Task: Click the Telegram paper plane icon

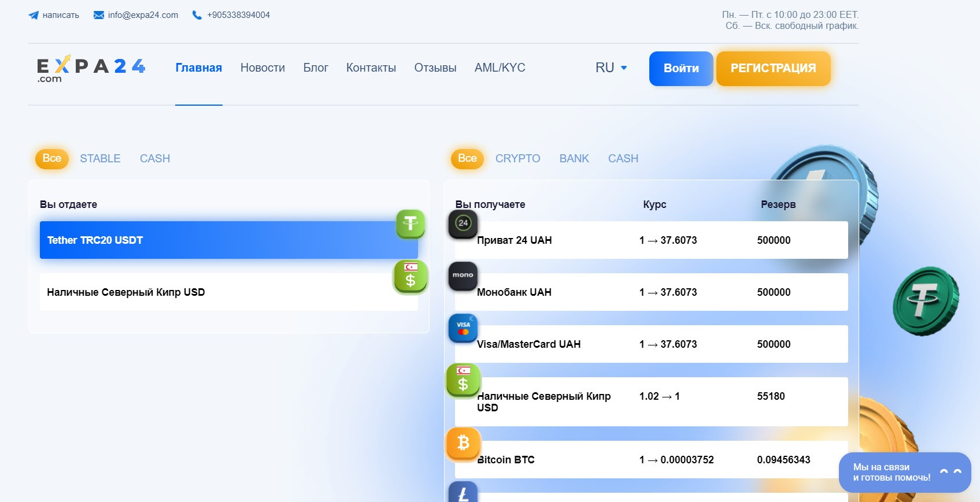Action: 34,15
